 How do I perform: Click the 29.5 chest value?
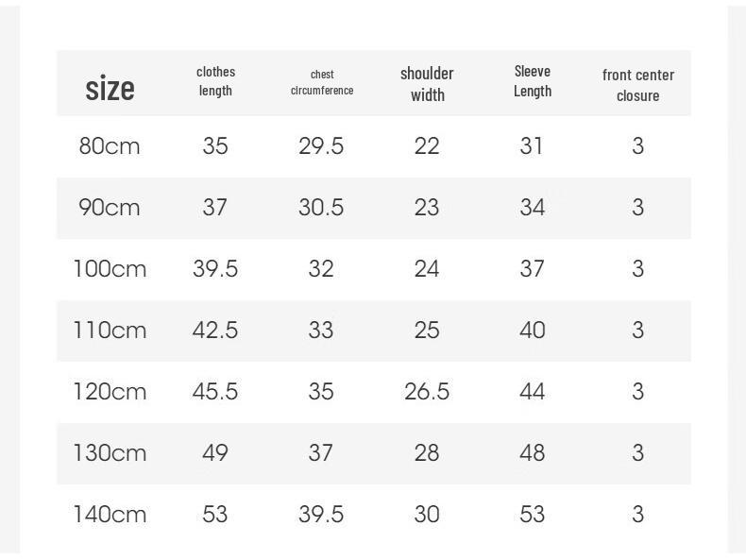[321, 146]
